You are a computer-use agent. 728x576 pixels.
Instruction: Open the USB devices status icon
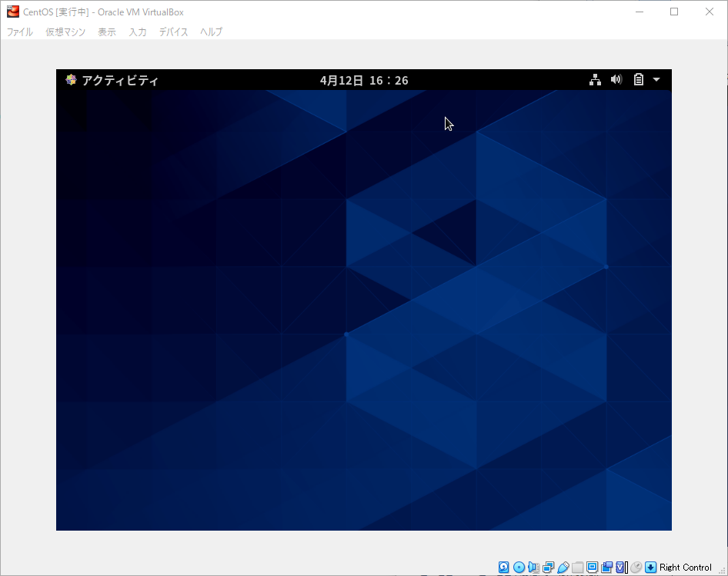point(563,568)
